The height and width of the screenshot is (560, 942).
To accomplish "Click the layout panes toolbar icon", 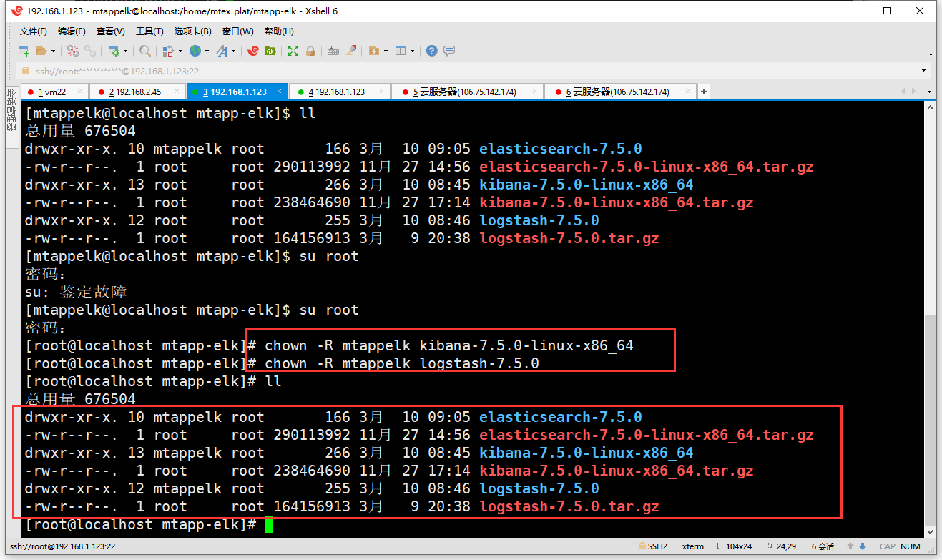I will pos(401,51).
